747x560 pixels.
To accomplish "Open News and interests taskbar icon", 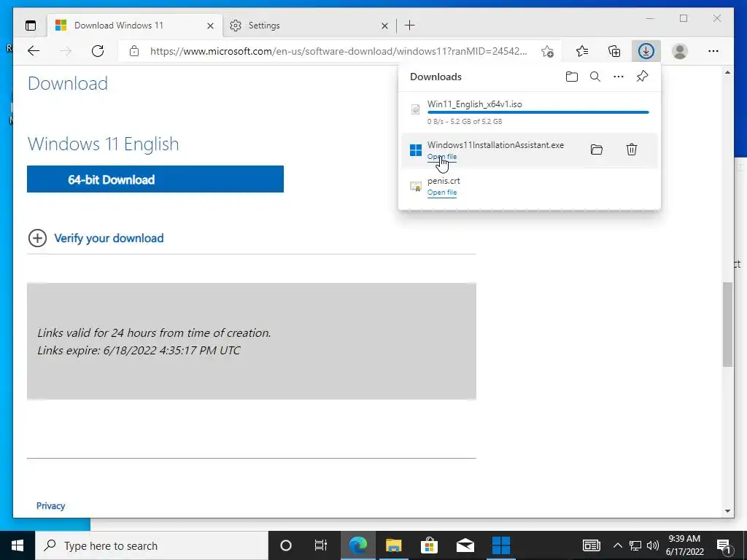I will [x=591, y=545].
